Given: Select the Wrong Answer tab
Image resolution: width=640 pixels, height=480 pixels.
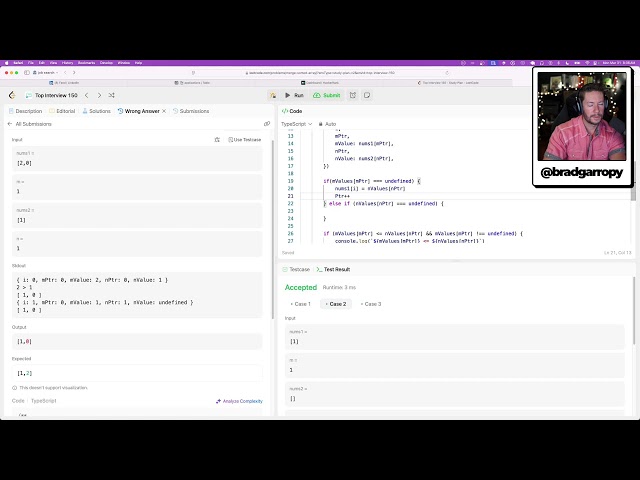Looking at the screenshot, I should coord(139,111).
